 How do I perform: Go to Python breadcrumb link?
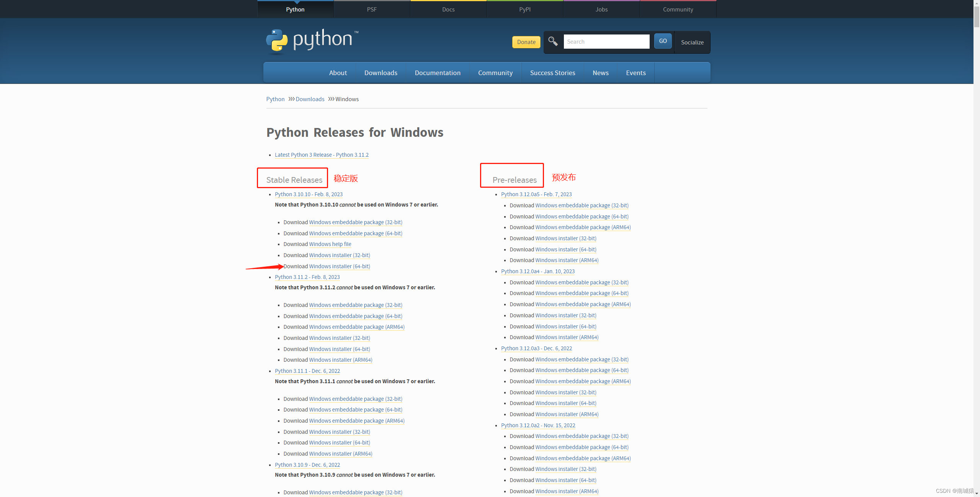(x=275, y=99)
